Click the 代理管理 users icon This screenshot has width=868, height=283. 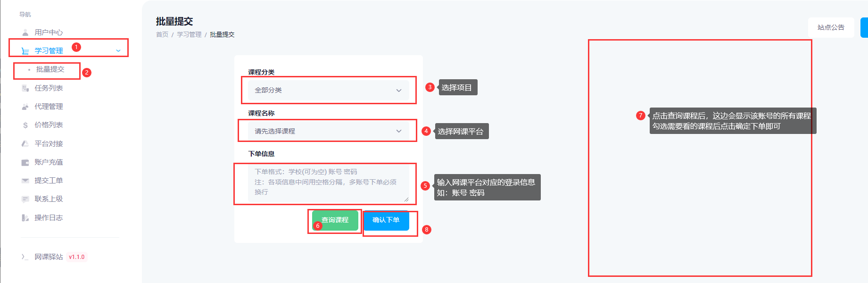pyautogui.click(x=25, y=107)
